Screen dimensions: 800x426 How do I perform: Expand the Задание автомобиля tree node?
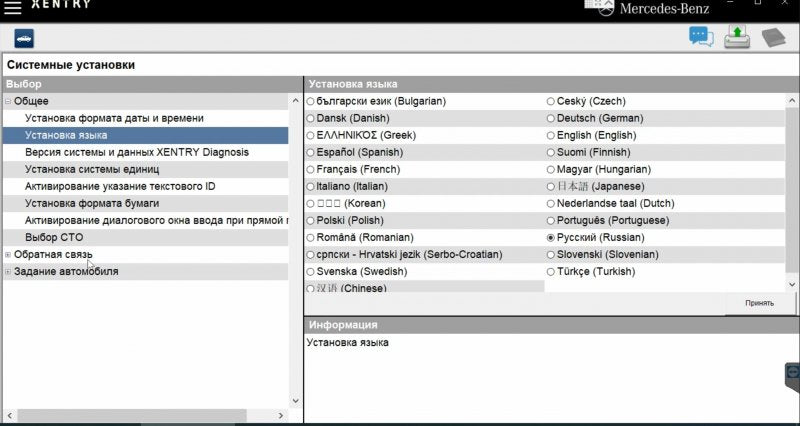[8, 272]
